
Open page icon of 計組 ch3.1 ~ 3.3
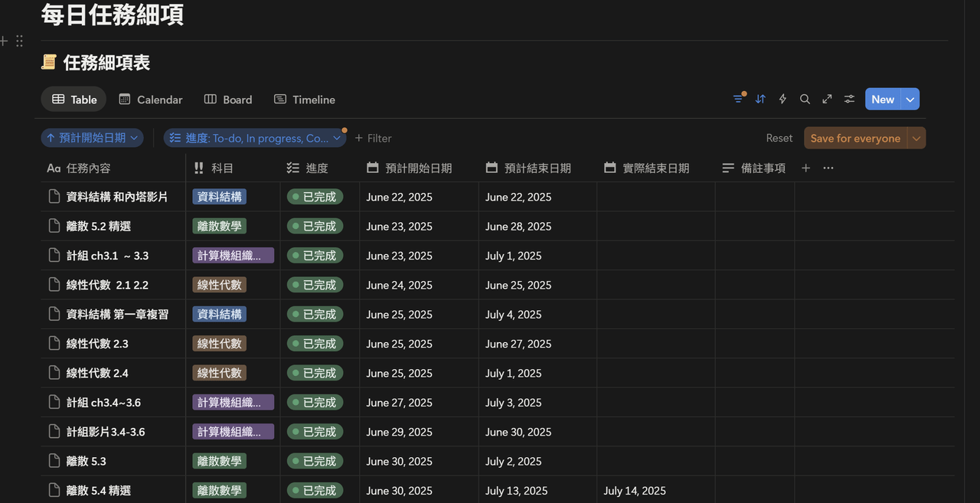tap(54, 255)
